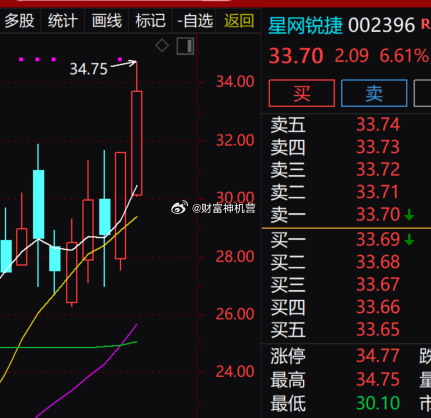The image size is (431, 418).
Task: Click the 34.75 high price label on chart
Action: (89, 69)
